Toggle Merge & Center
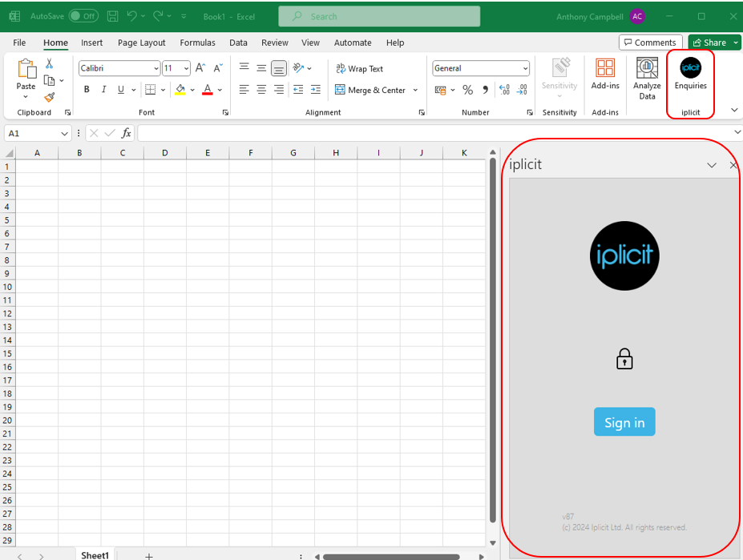This screenshot has width=743, height=560. [x=370, y=90]
